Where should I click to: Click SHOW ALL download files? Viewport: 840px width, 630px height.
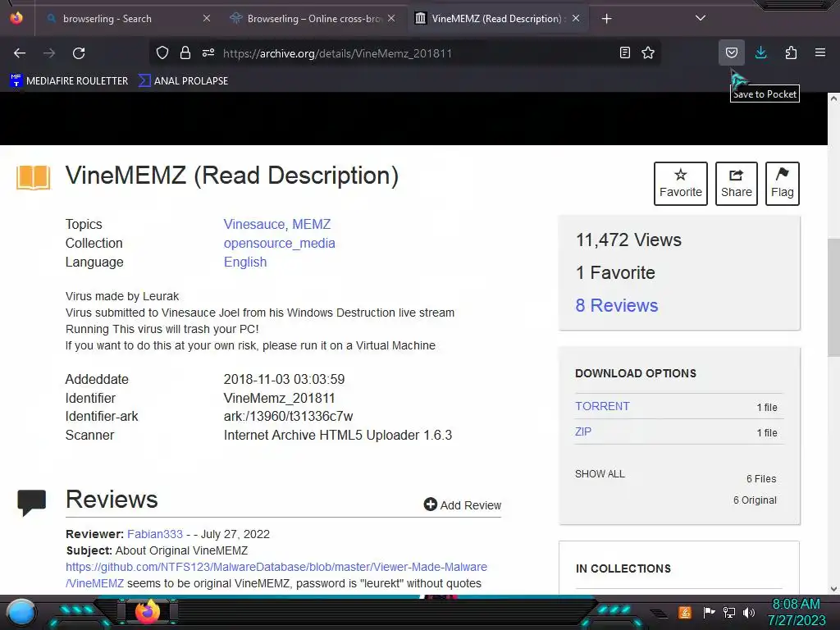click(x=600, y=474)
